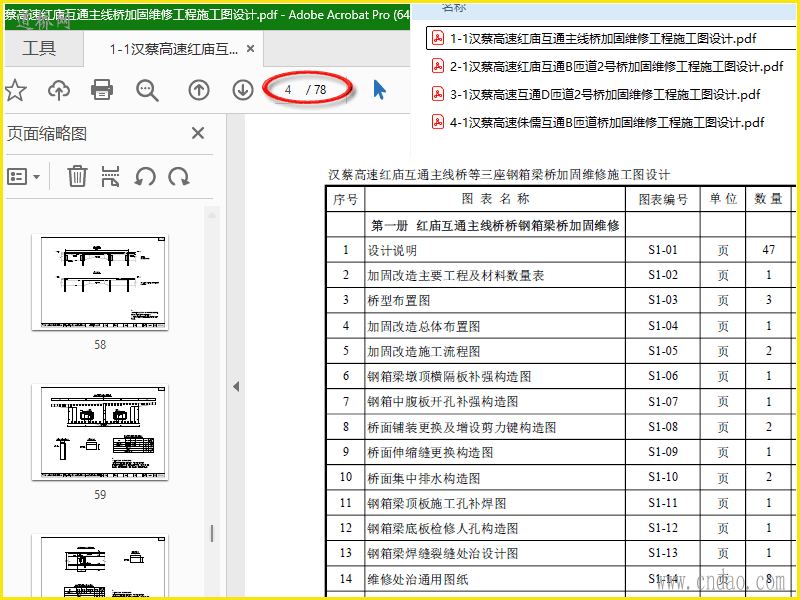Go to previous page with up arrow
Screen dimensions: 800x600
[199, 90]
